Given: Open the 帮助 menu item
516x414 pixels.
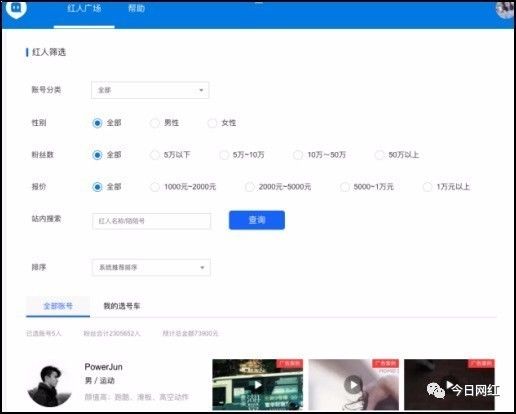Looking at the screenshot, I should coord(136,8).
